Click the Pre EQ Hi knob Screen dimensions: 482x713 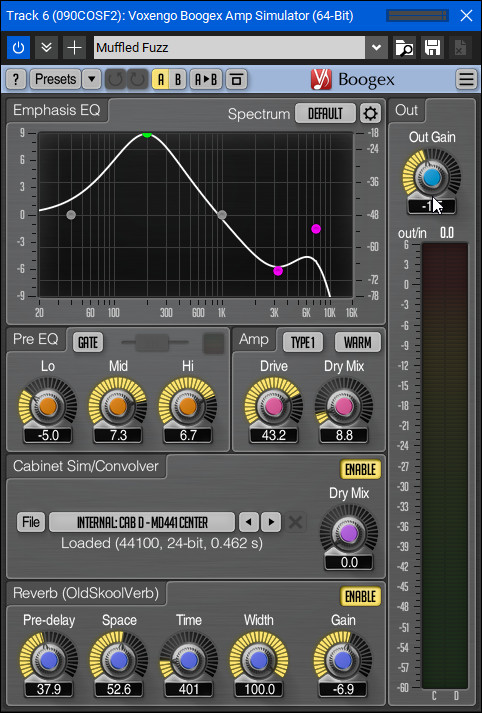point(188,406)
